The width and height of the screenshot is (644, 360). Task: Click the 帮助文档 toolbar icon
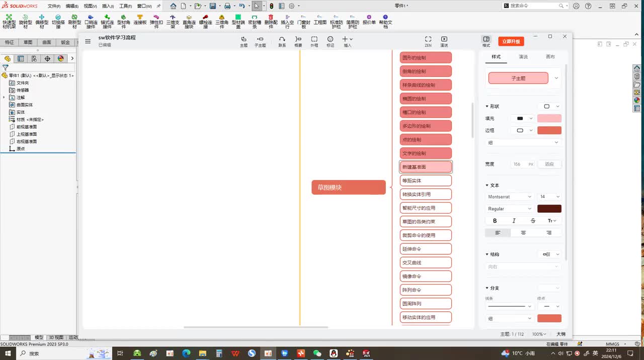coord(385,21)
